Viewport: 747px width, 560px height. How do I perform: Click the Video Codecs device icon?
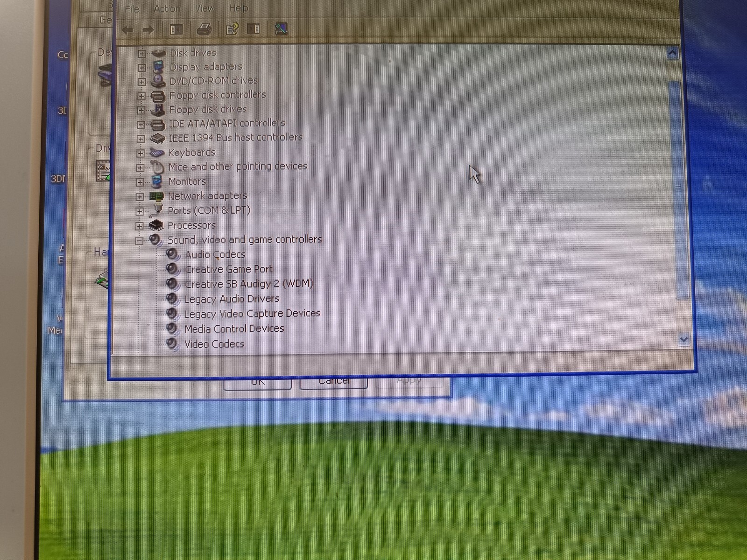(172, 344)
